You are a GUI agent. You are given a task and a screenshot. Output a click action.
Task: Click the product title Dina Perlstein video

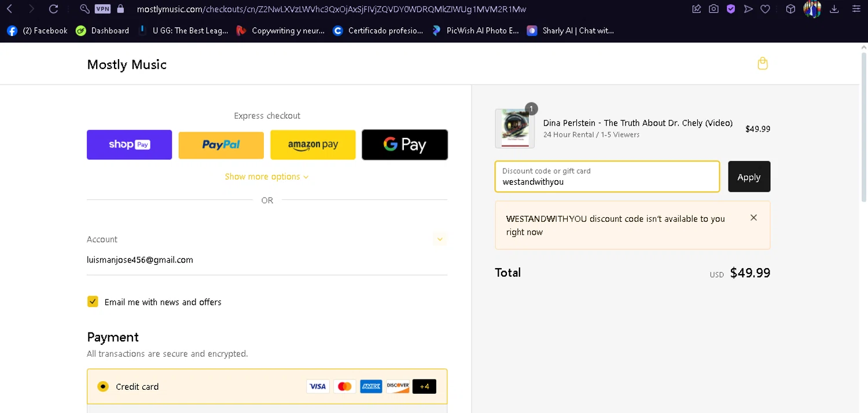(638, 123)
